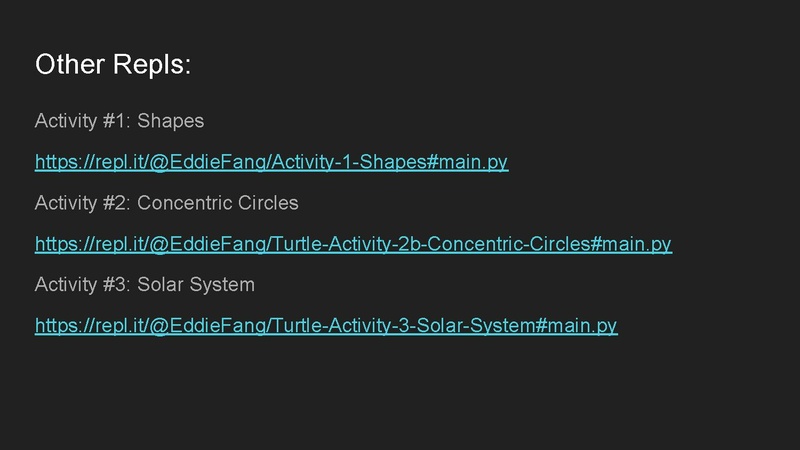Click the "Activity #2: Concentric Circles" text line
The height and width of the screenshot is (450, 800).
click(166, 203)
